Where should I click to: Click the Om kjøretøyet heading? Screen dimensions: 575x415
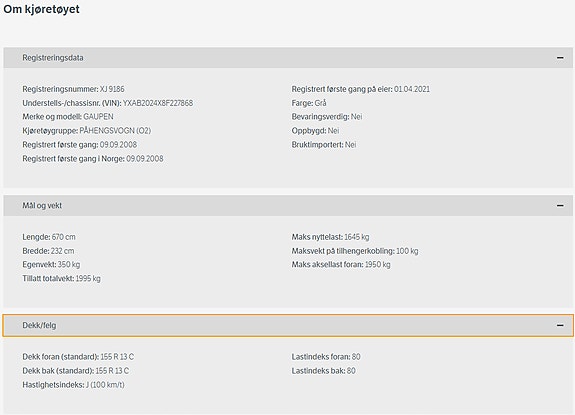click(41, 9)
